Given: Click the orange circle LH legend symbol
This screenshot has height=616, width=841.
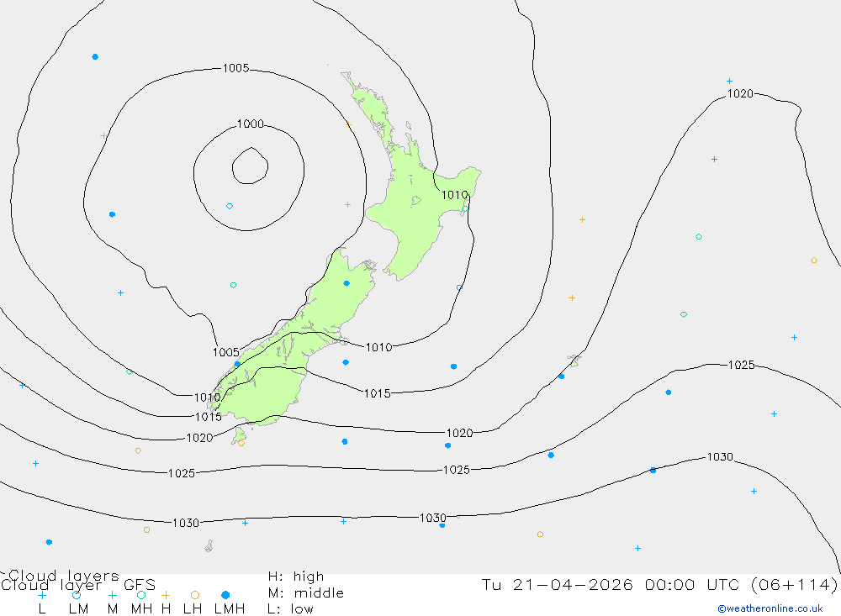Looking at the screenshot, I should (x=195, y=595).
